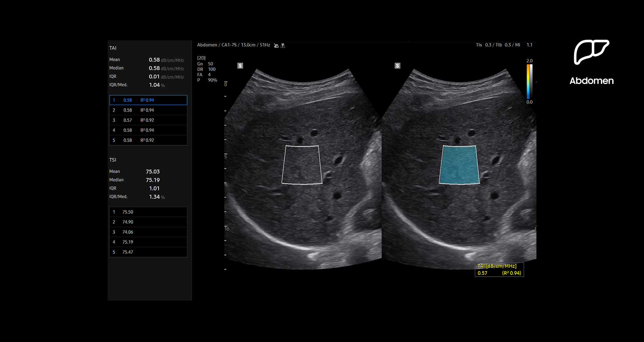Click the TAI color scale bar

pyautogui.click(x=529, y=81)
